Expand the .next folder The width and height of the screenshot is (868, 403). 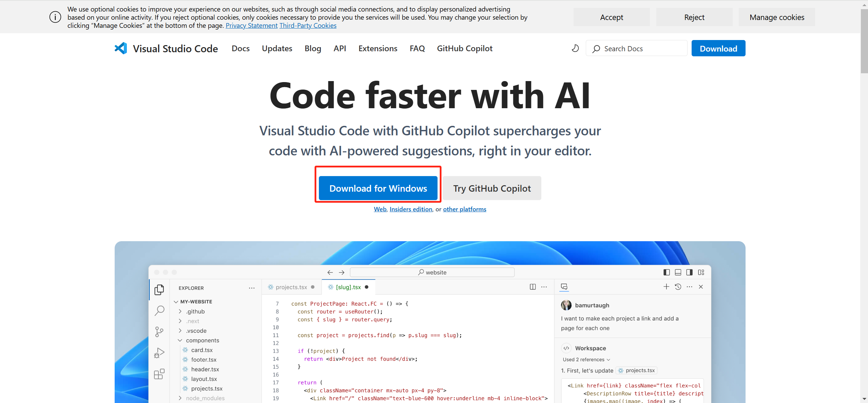(180, 321)
